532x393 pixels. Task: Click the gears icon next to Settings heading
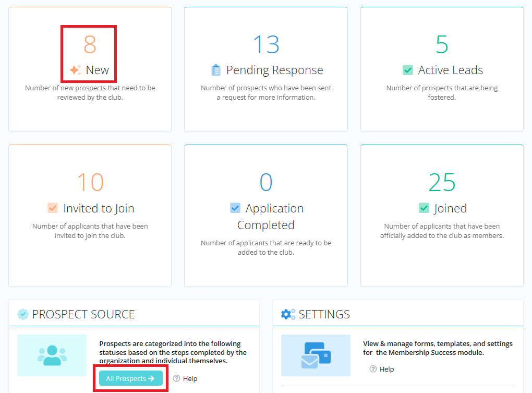click(288, 314)
